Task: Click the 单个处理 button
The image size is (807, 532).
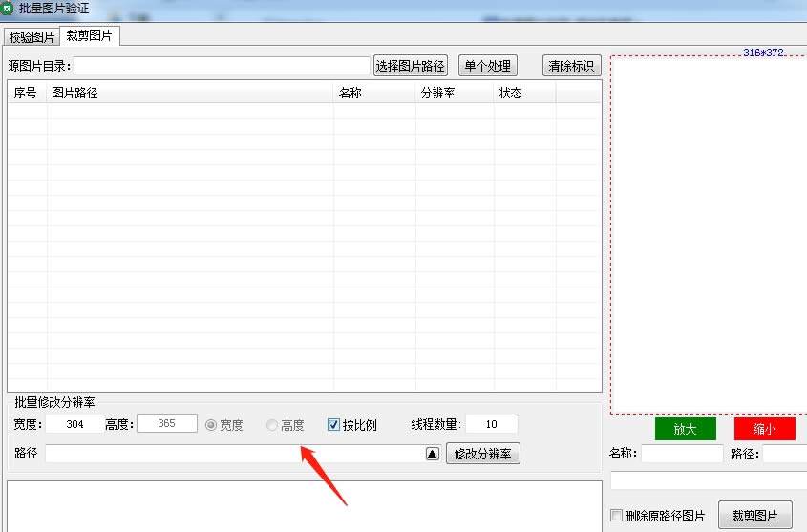Action: [487, 66]
